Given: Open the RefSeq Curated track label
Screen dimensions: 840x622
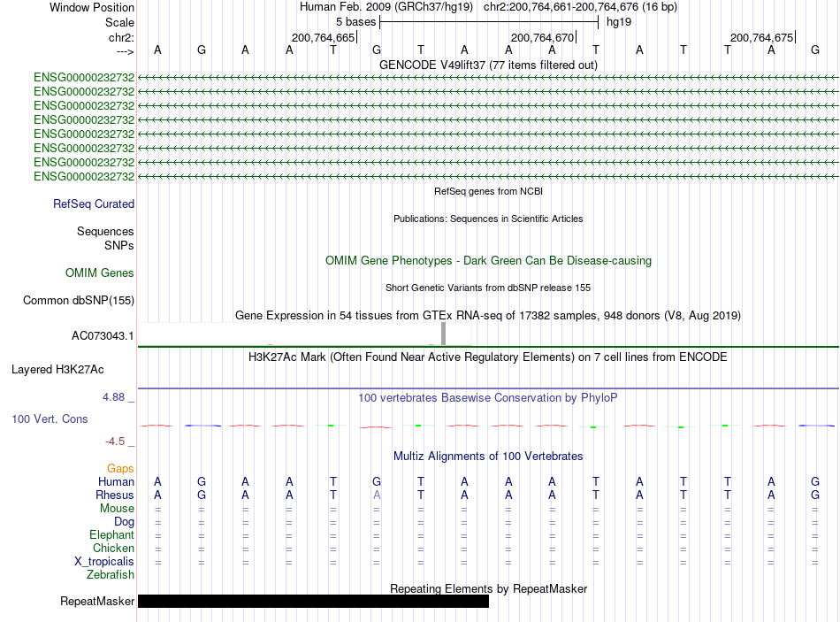Looking at the screenshot, I should [94, 203].
